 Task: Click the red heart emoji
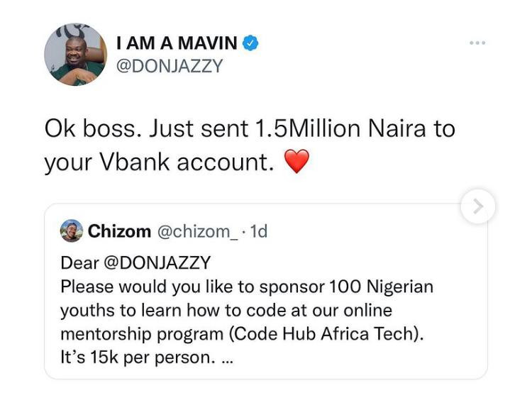click(x=297, y=161)
